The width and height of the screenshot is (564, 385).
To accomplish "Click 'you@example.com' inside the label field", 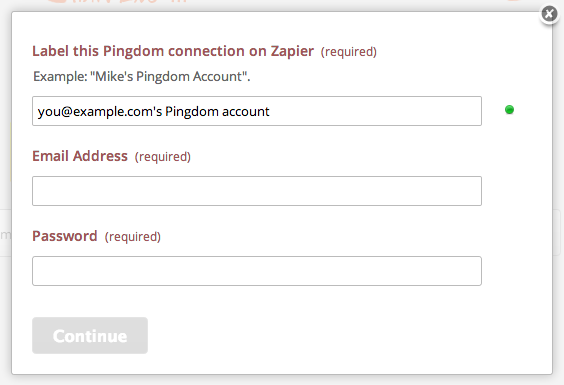I will (95, 112).
